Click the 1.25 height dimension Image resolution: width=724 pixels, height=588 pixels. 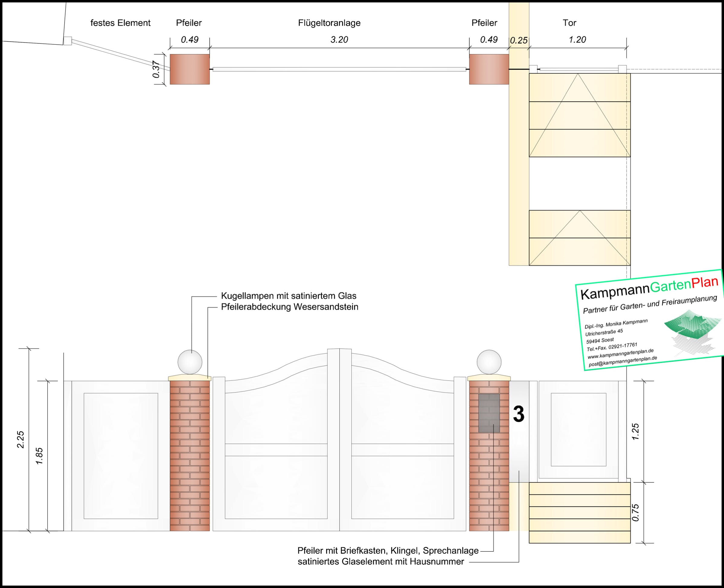(636, 432)
